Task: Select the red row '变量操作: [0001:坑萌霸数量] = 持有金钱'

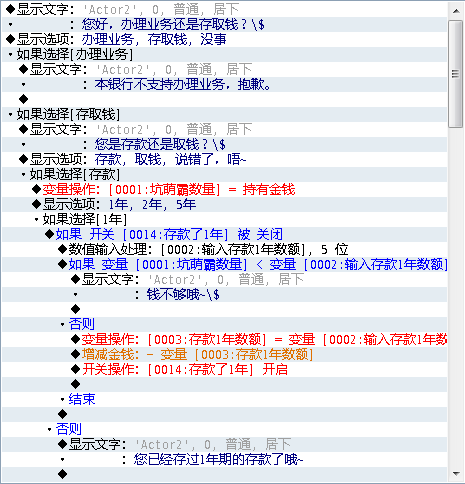Action: coord(224,189)
